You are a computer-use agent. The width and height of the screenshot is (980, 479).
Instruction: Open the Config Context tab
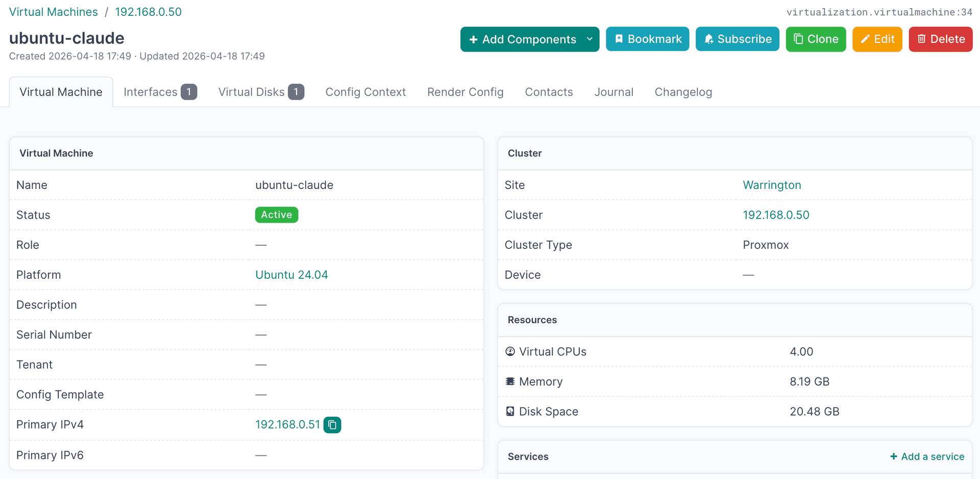[365, 92]
